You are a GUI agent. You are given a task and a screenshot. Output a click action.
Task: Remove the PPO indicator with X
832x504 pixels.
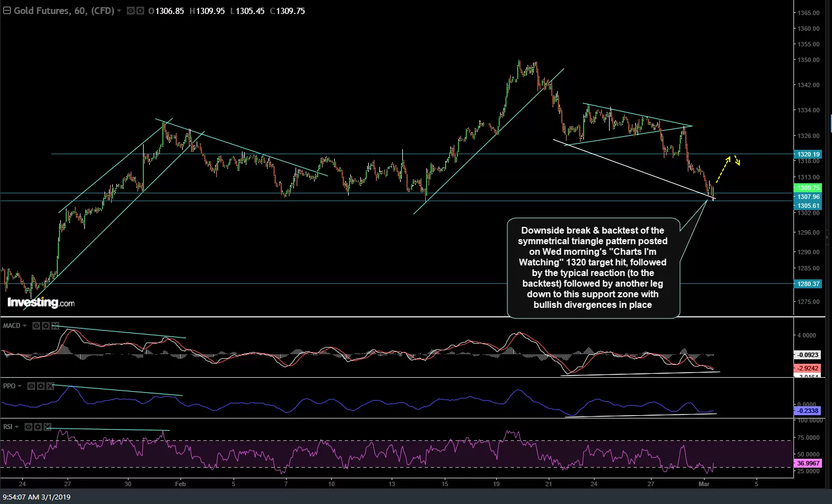click(50, 386)
